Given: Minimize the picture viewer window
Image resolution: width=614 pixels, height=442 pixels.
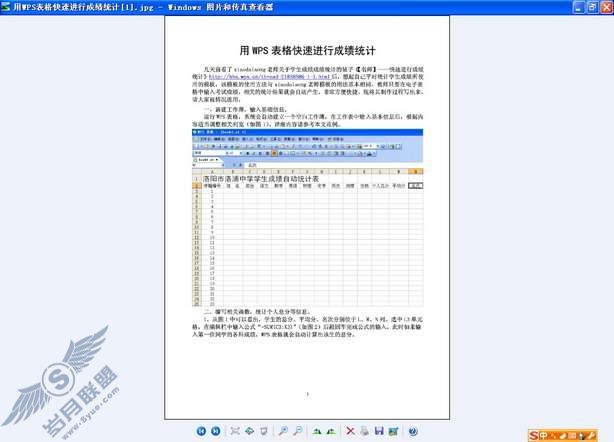Looking at the screenshot, I should (x=578, y=7).
